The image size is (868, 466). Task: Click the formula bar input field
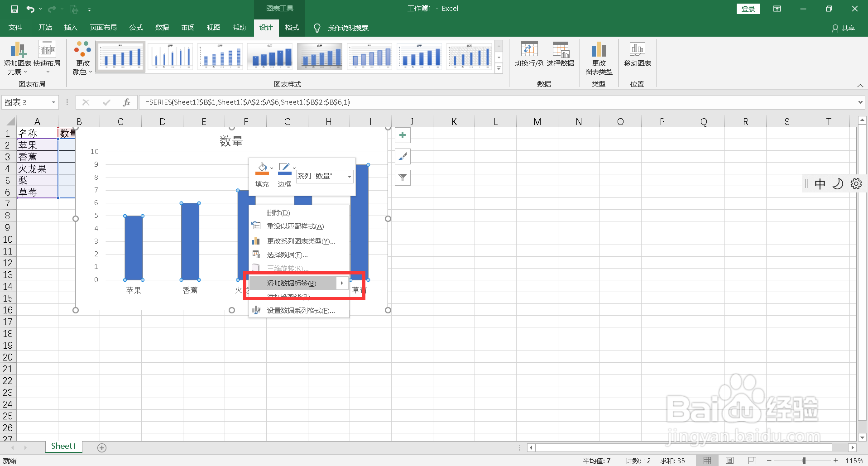497,102
